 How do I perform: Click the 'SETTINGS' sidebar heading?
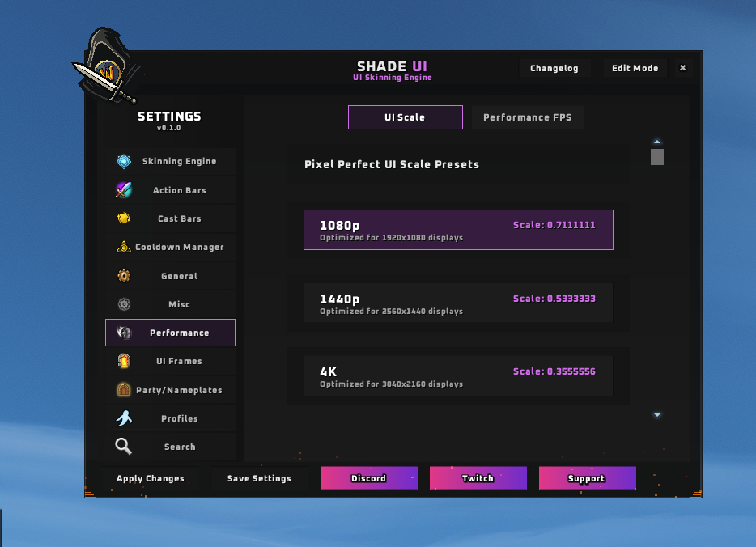point(169,117)
